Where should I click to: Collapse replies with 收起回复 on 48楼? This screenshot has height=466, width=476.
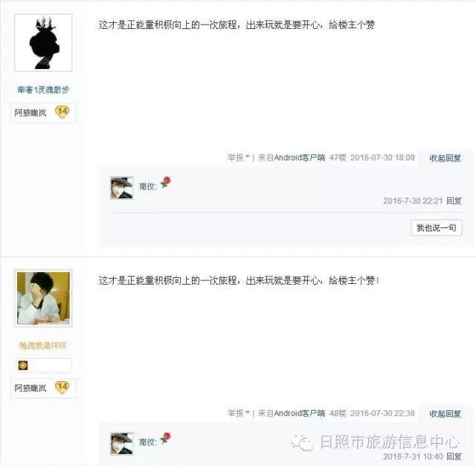pyautogui.click(x=445, y=414)
